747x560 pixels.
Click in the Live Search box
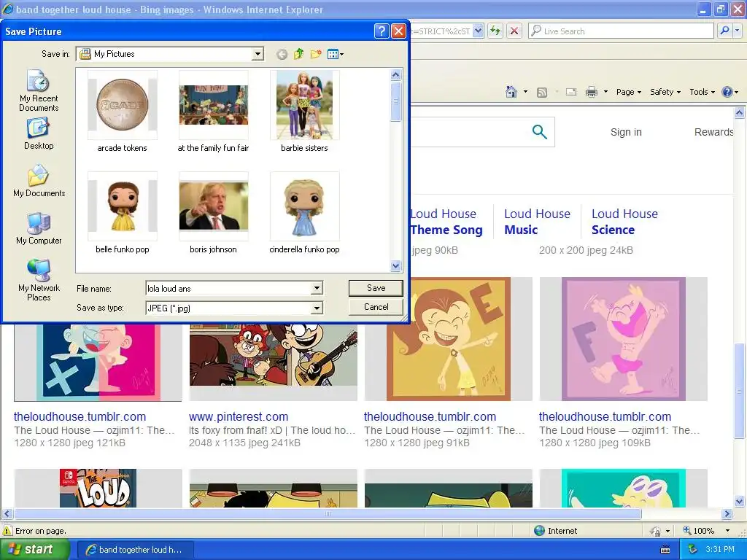pos(621,31)
